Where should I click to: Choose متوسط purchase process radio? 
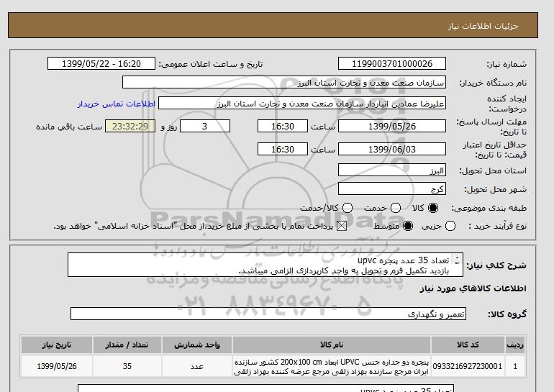[x=408, y=226]
